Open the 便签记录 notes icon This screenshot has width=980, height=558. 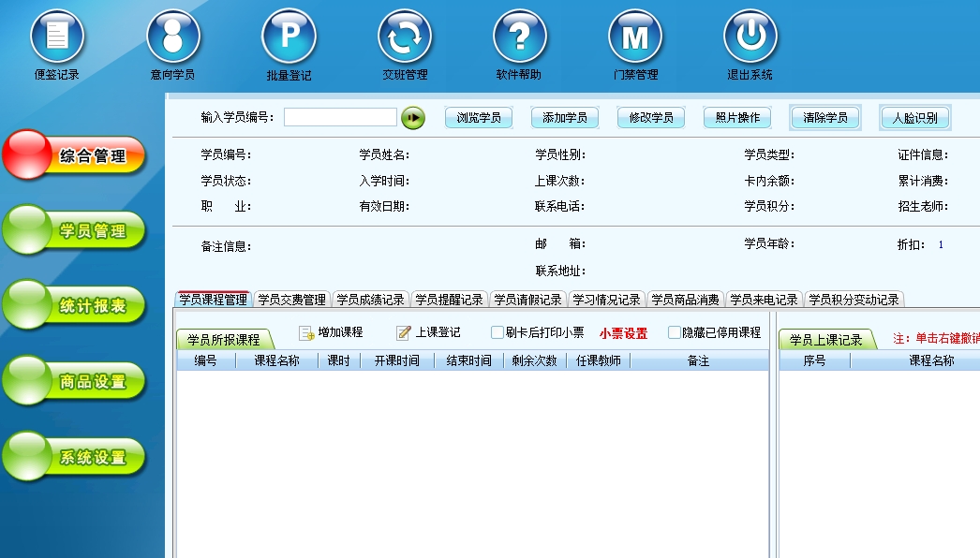click(x=57, y=37)
